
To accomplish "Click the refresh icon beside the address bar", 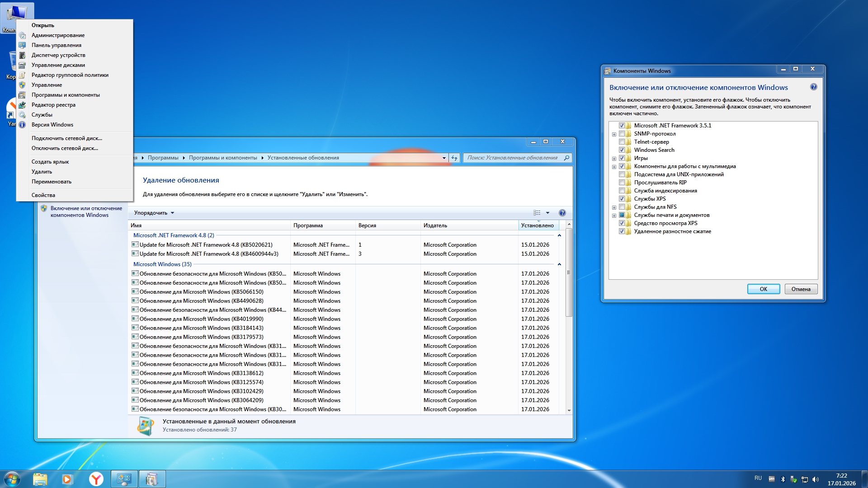I will tap(454, 158).
